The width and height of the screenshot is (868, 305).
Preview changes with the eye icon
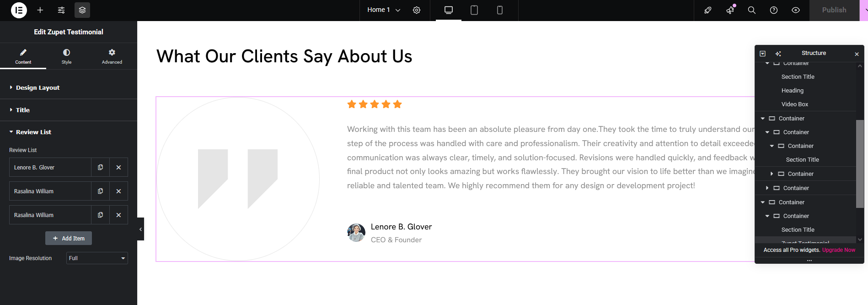click(796, 10)
